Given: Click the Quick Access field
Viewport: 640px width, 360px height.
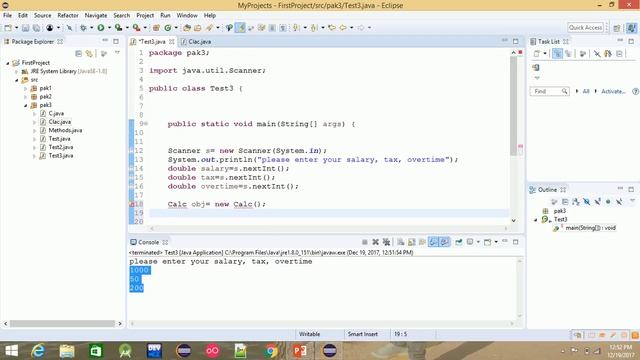Looking at the screenshot, I should coord(585,27).
